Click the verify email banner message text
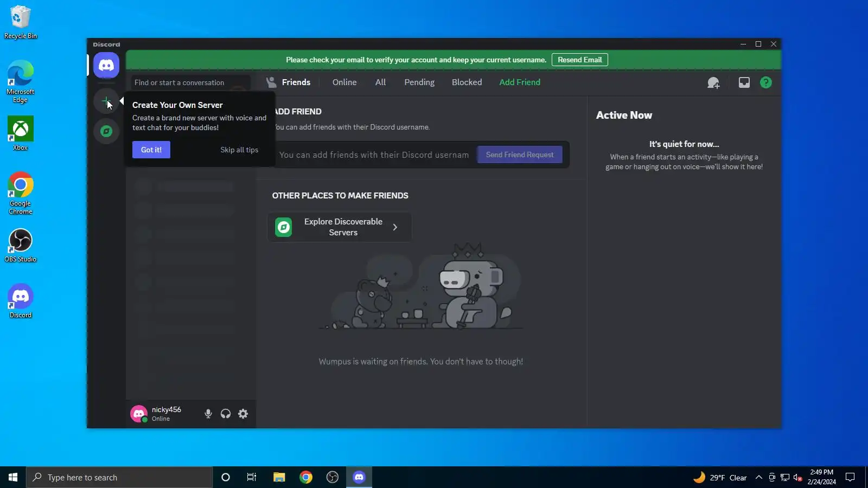868x488 pixels. click(x=416, y=60)
